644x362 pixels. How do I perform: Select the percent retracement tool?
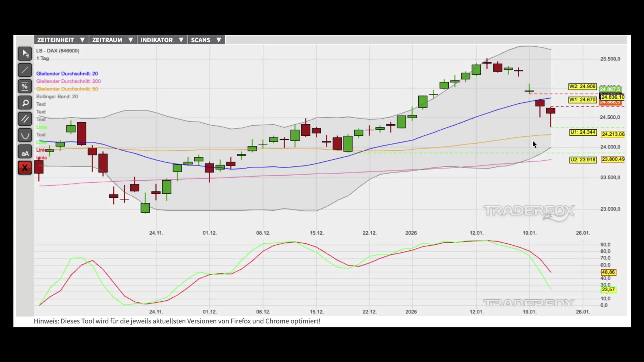[25, 86]
